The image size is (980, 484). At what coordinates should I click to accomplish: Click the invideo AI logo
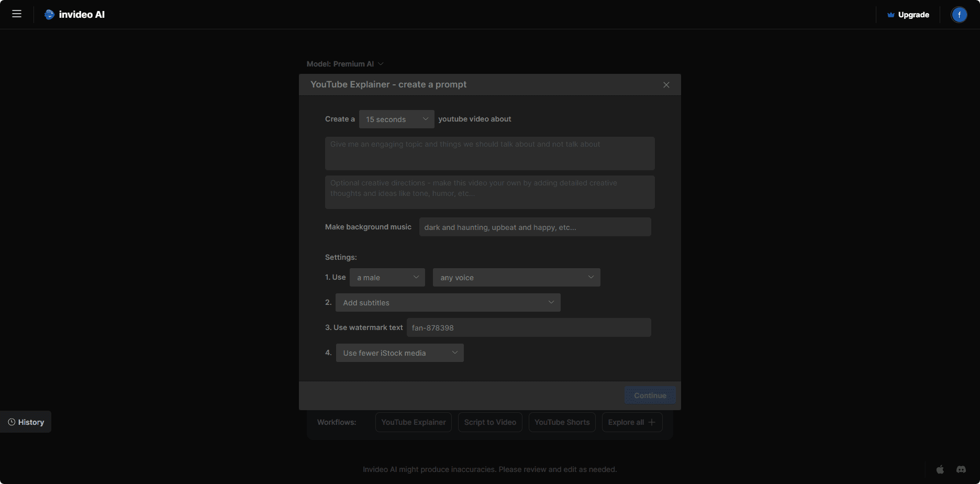75,15
